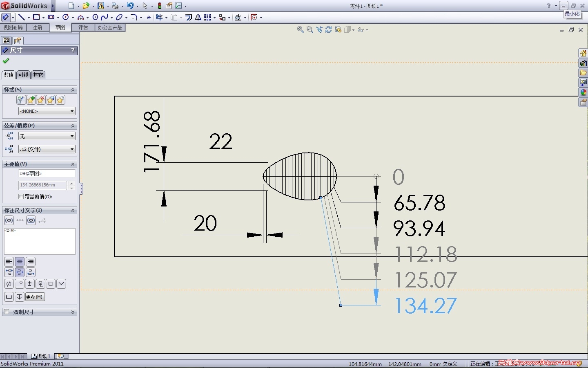Collapse the 公差/精度(P) section
This screenshot has height=368, width=588.
73,126
